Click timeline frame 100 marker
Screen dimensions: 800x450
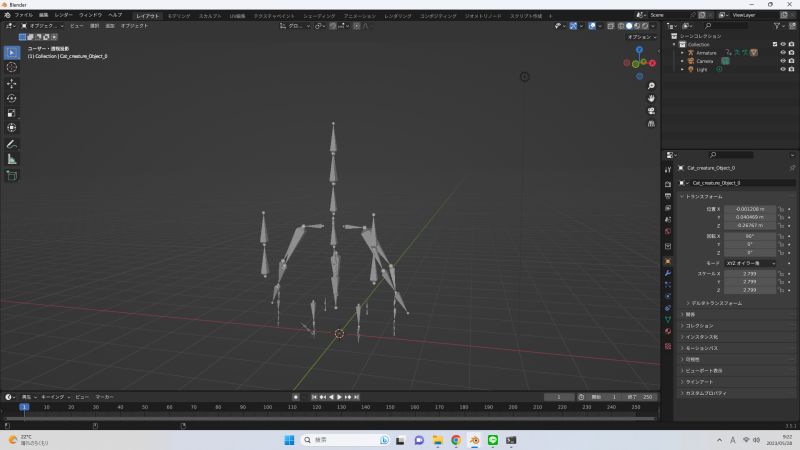pos(267,407)
